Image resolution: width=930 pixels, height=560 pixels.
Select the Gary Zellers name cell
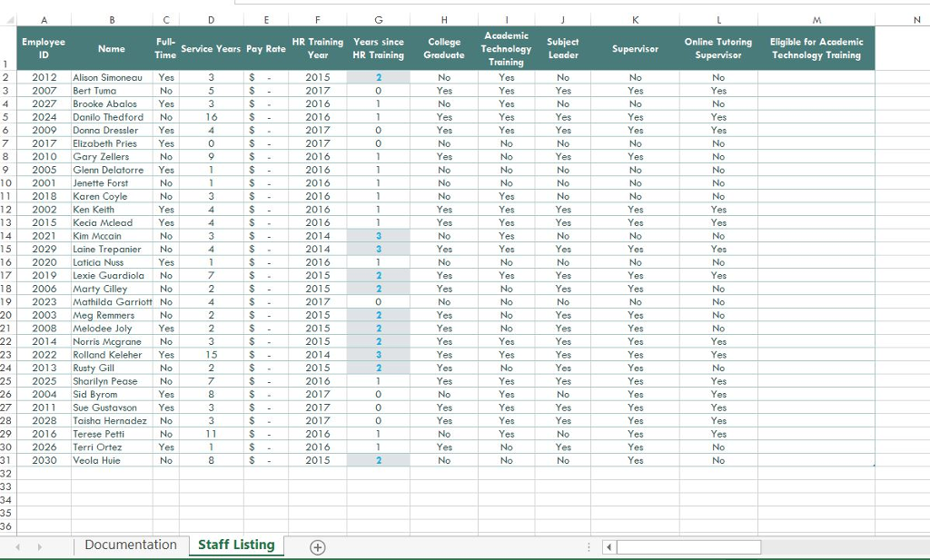(x=112, y=156)
